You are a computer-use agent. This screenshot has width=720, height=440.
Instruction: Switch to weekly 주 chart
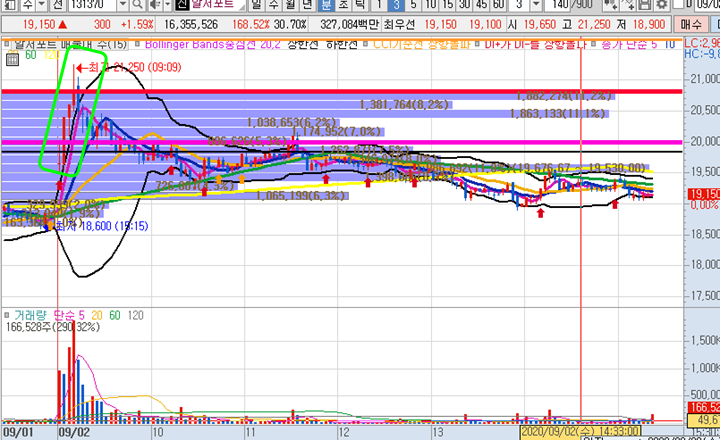(274, 5)
